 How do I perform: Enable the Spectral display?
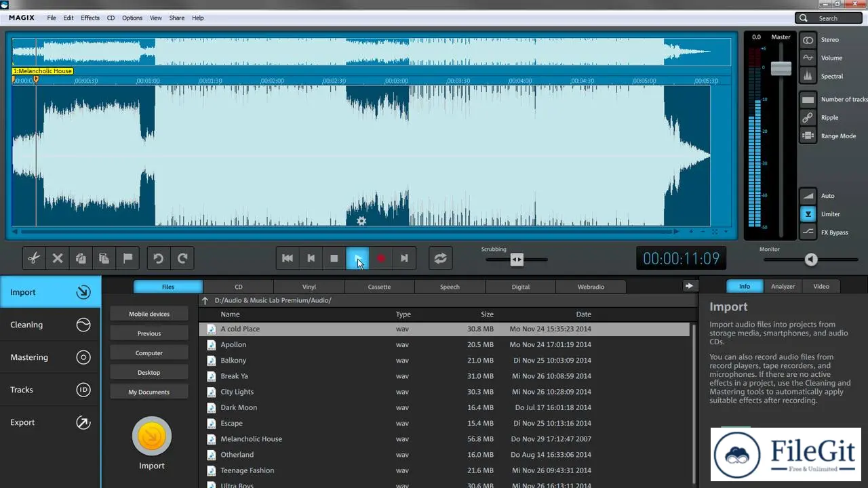pos(808,77)
